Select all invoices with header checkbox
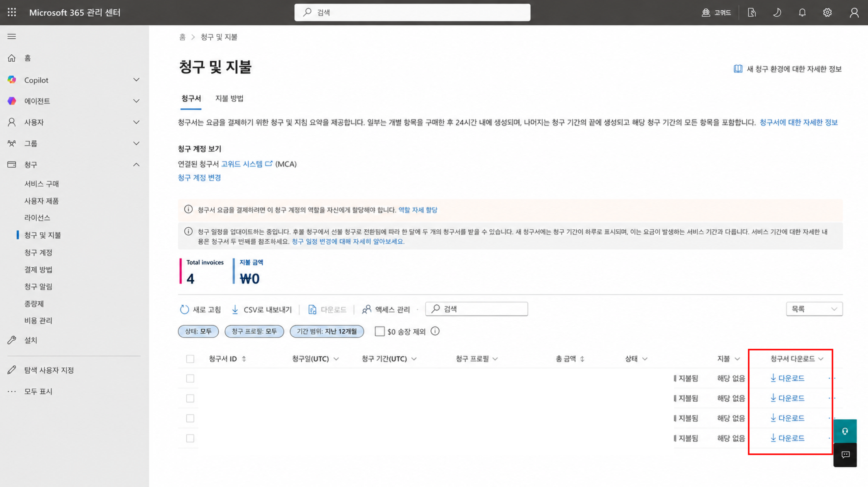This screenshot has width=868, height=487. (190, 358)
